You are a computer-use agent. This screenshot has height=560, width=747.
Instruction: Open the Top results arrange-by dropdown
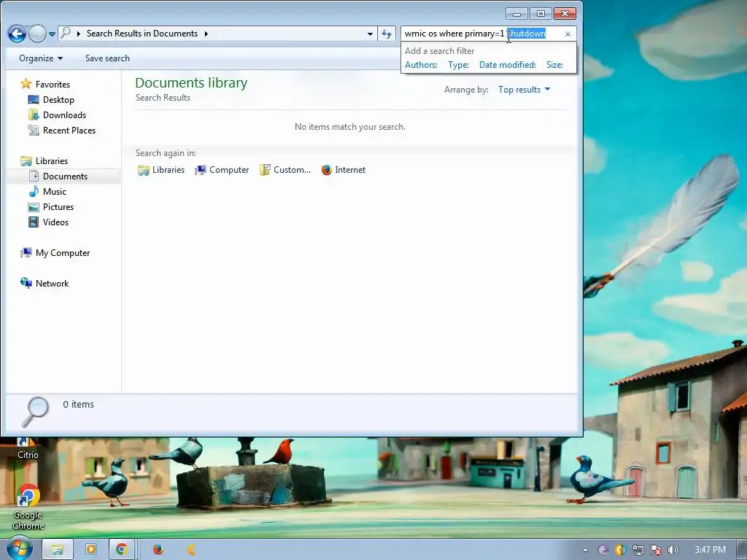(524, 90)
